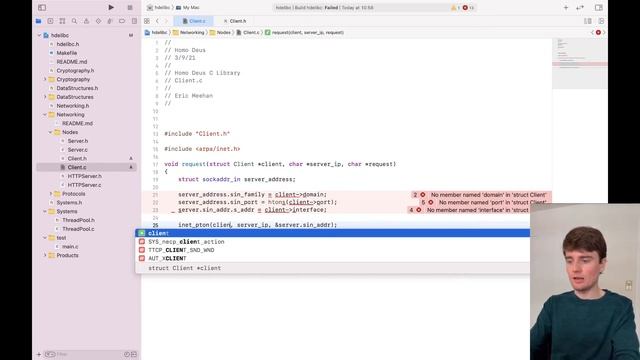This screenshot has width=640, height=360.
Task: Toggle the inspector panel on the right
Action: [x=598, y=7]
